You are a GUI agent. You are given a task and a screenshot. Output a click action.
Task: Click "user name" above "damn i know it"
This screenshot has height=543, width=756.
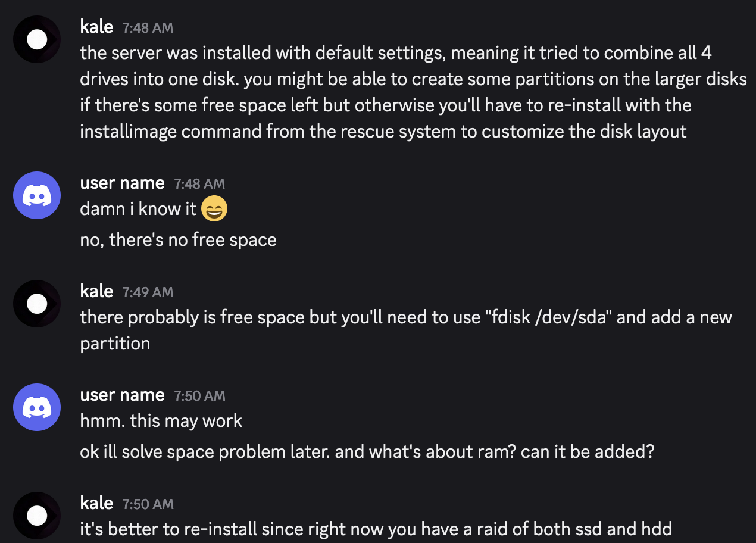click(122, 183)
